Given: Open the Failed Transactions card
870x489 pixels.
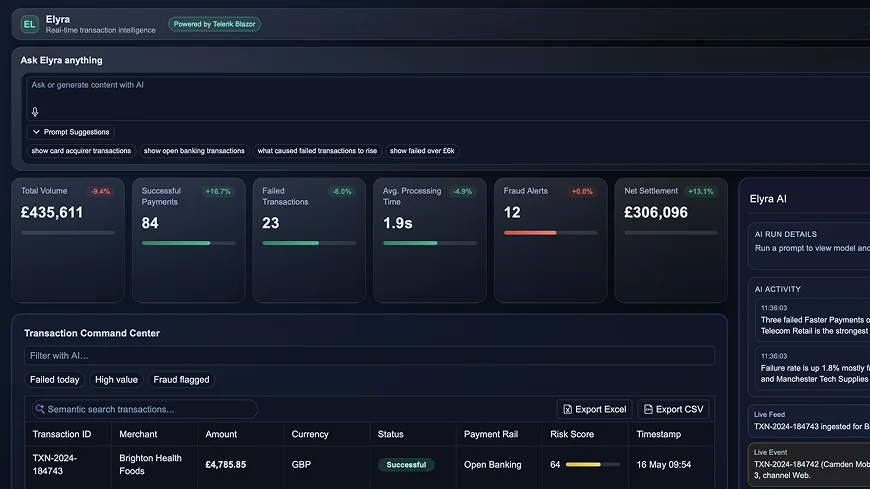Looking at the screenshot, I should [x=309, y=240].
